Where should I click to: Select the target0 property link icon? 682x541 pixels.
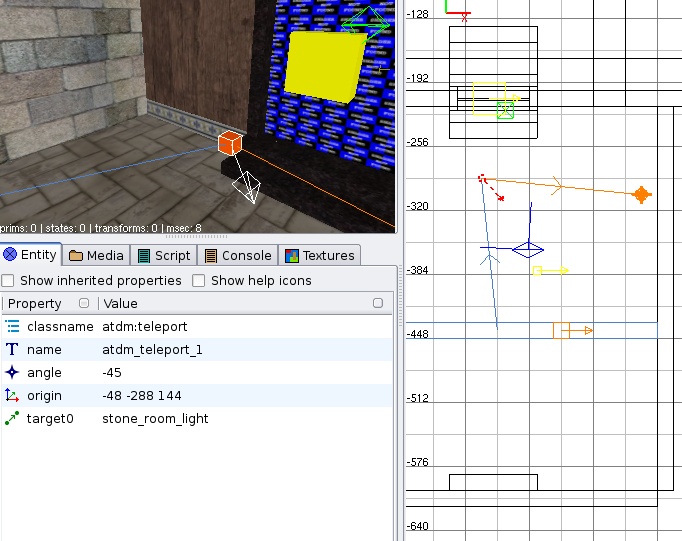point(12,418)
